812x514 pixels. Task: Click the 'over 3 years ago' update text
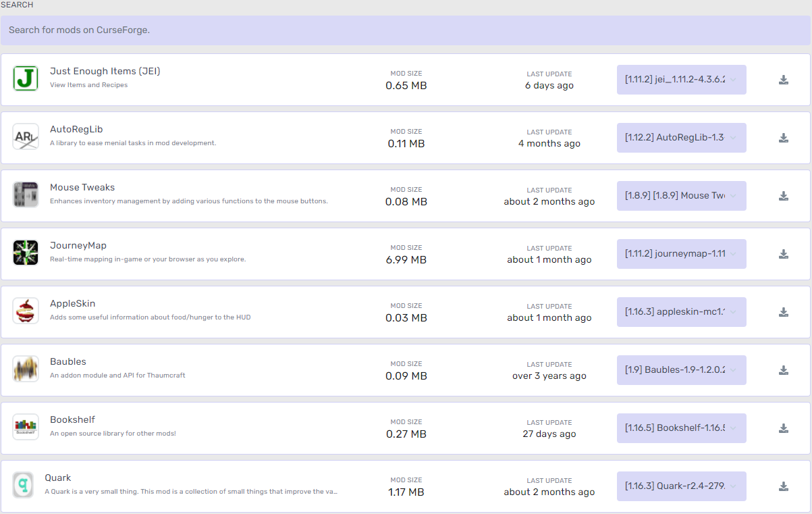coord(549,376)
